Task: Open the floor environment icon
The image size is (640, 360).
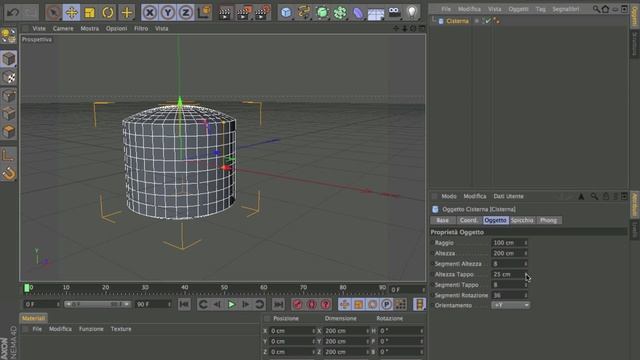Action: pos(376,13)
